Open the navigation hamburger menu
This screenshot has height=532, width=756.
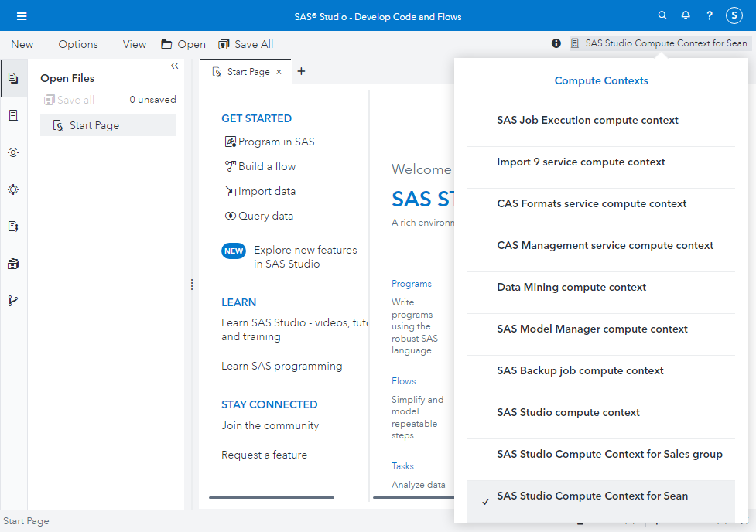(22, 15)
